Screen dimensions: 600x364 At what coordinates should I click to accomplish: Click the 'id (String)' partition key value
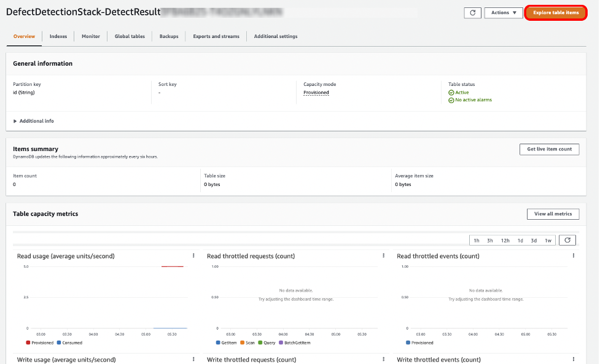[x=24, y=93]
